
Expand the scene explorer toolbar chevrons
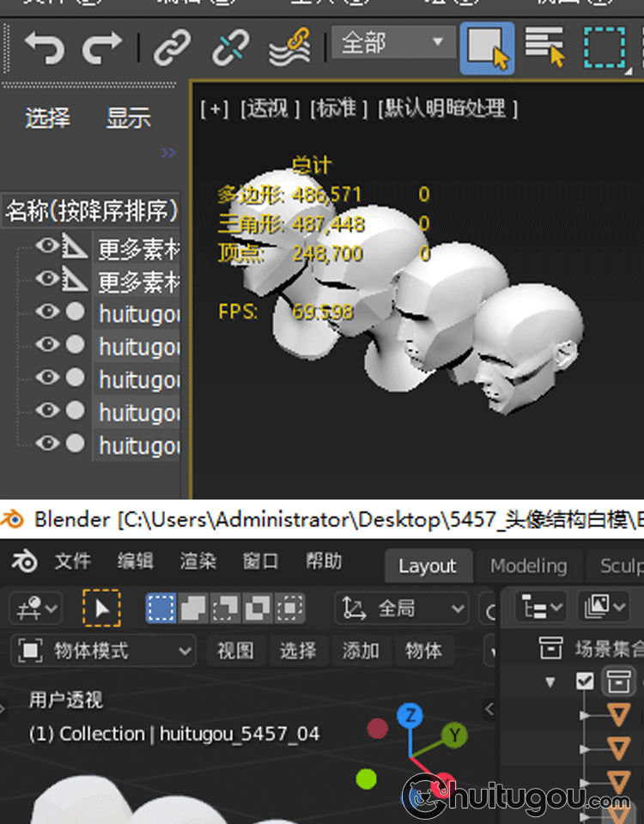(x=168, y=153)
